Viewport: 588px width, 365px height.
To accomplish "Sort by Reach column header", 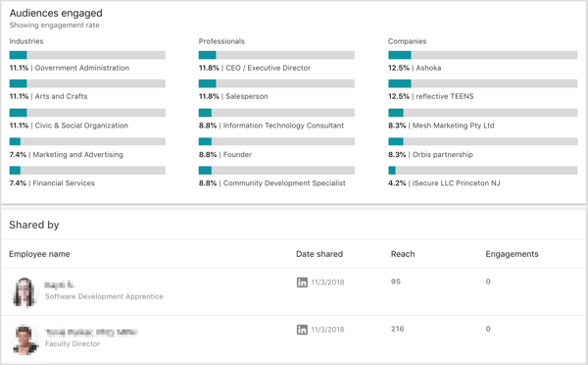I will point(403,254).
